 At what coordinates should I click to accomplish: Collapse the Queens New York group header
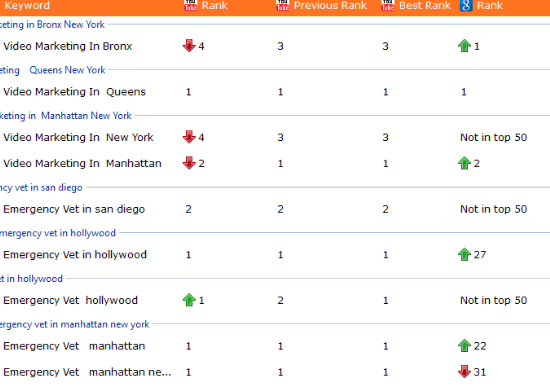click(x=53, y=70)
